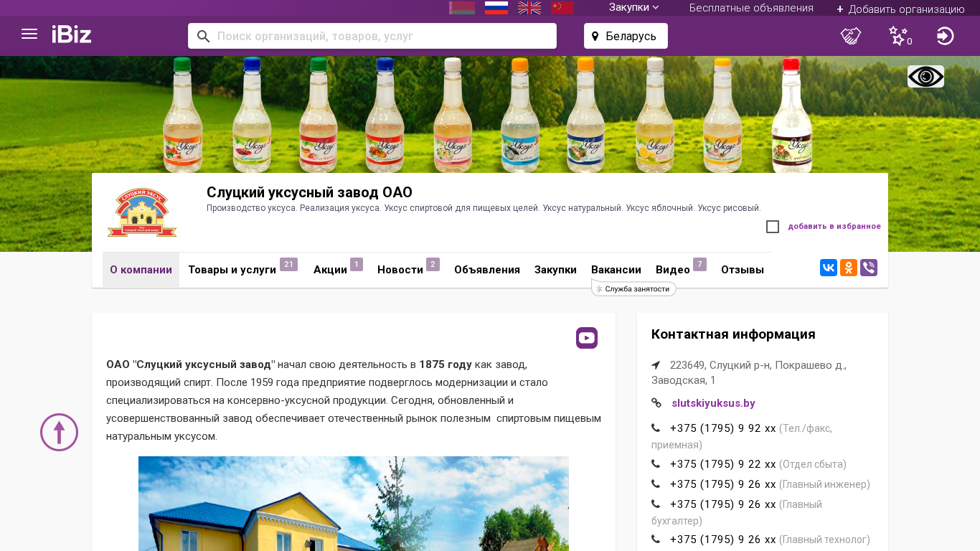Reveal phone number for Главный технолог
Image resolution: width=980 pixels, height=551 pixels.
[x=722, y=539]
